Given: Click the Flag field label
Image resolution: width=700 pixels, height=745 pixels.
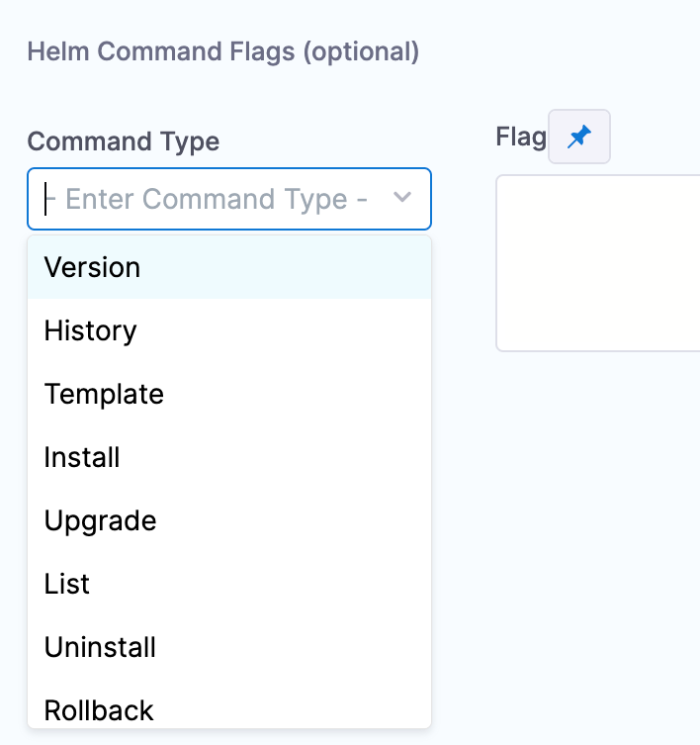Looking at the screenshot, I should pos(520,138).
